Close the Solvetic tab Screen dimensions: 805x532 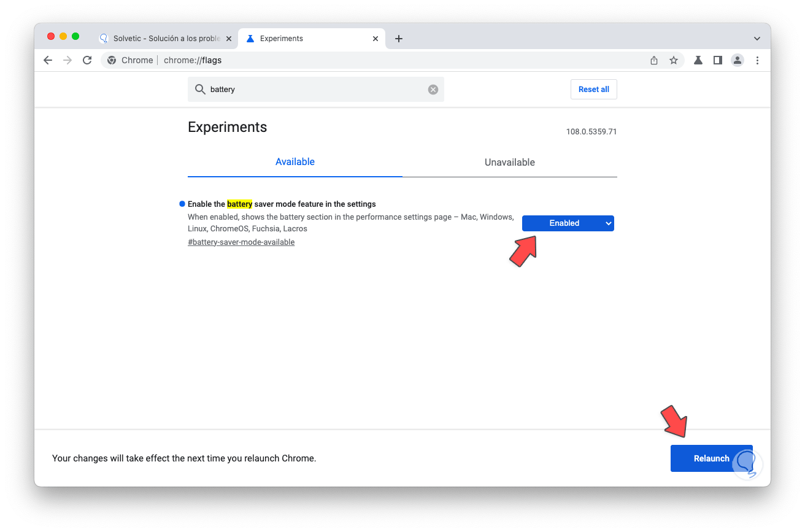click(x=229, y=39)
